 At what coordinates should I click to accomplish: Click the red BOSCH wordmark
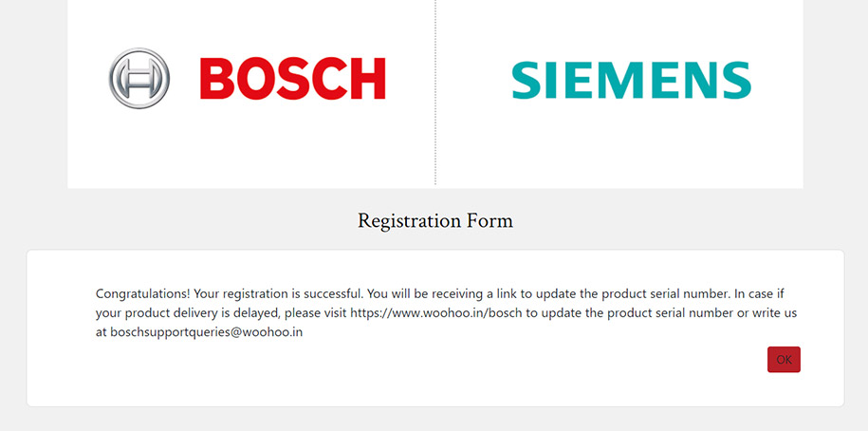pos(292,79)
